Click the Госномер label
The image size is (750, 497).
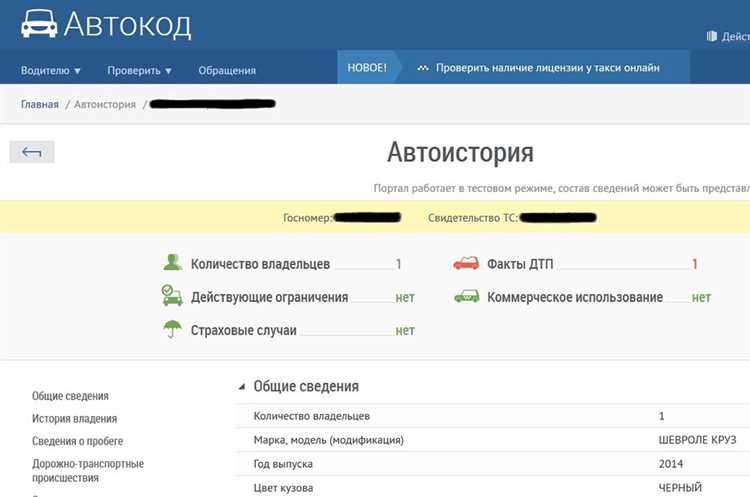[x=307, y=218]
